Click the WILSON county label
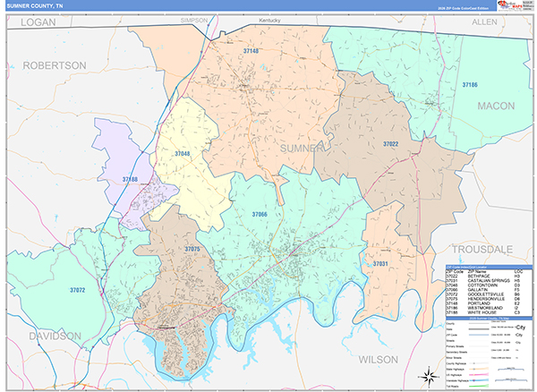The width and height of the screenshot is (537, 392). pyautogui.click(x=378, y=360)
